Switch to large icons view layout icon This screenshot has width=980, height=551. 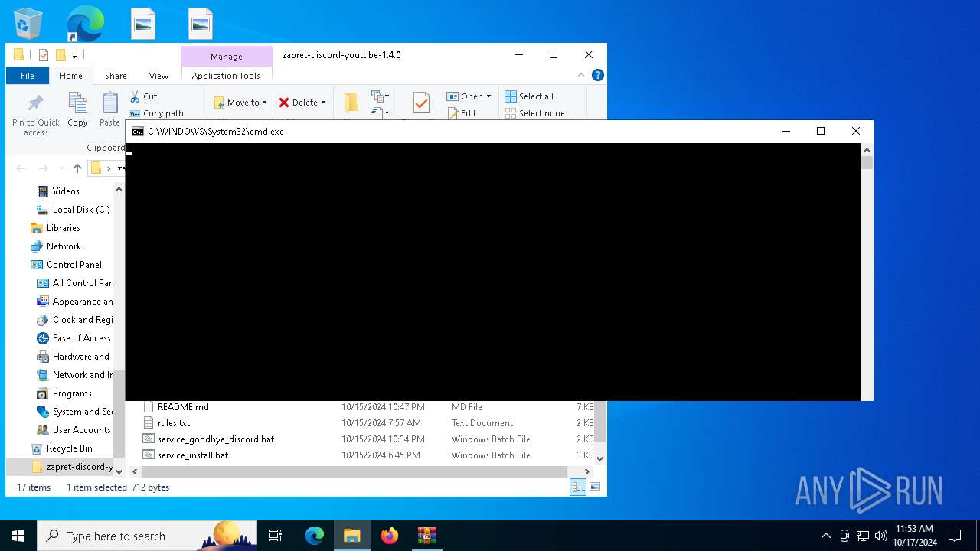(x=595, y=487)
